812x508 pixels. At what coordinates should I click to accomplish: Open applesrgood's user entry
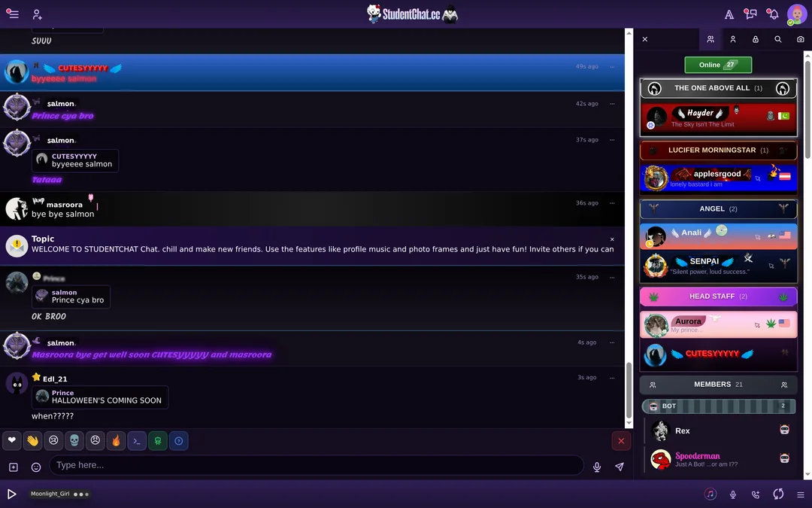(x=718, y=178)
